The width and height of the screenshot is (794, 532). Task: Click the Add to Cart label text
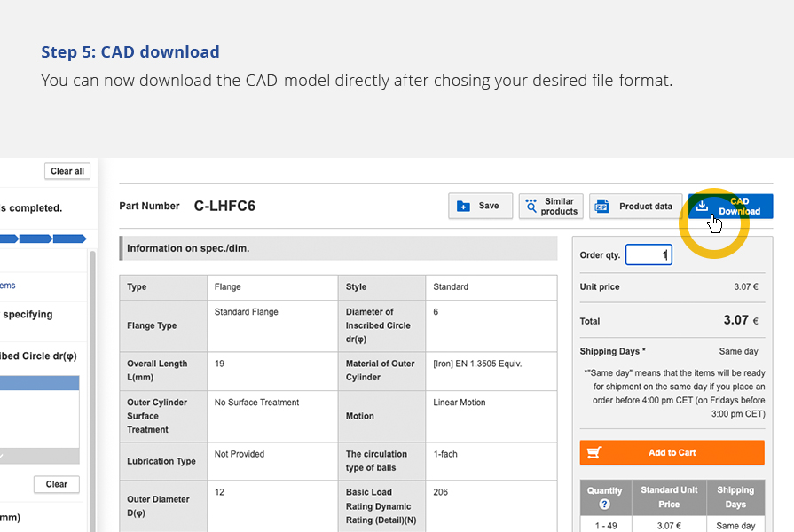tap(672, 452)
